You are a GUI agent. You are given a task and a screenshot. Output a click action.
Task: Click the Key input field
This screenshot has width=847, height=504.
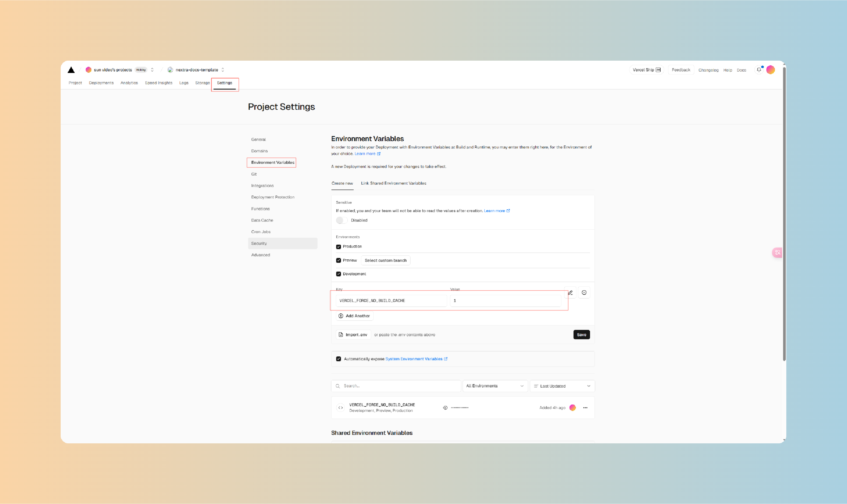point(391,301)
